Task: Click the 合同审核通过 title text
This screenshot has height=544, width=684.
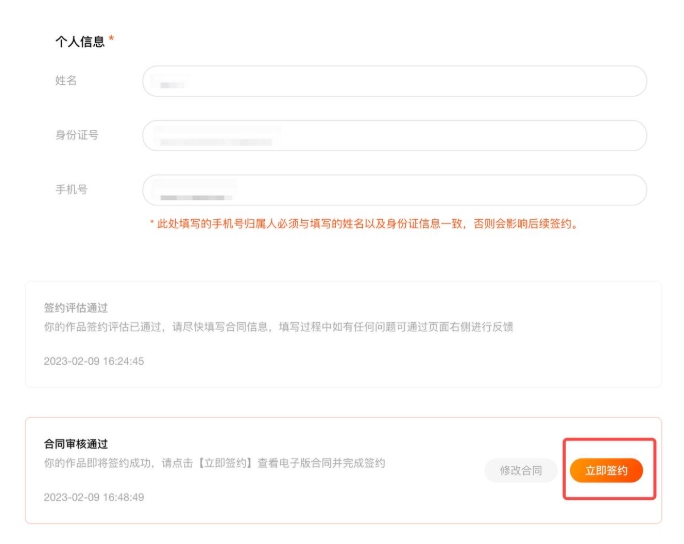Action: point(75,444)
